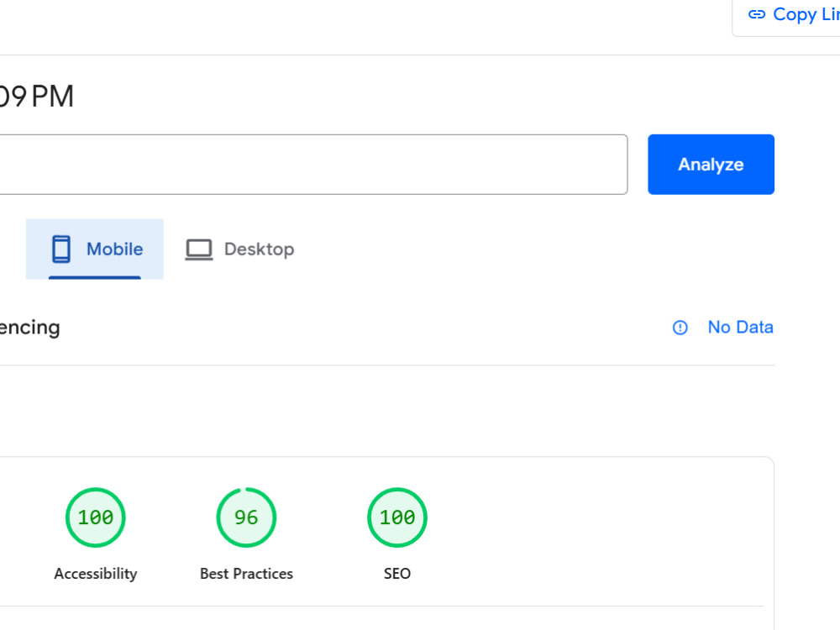Image resolution: width=840 pixels, height=630 pixels.
Task: Switch to the Desktop tab
Action: (x=239, y=249)
